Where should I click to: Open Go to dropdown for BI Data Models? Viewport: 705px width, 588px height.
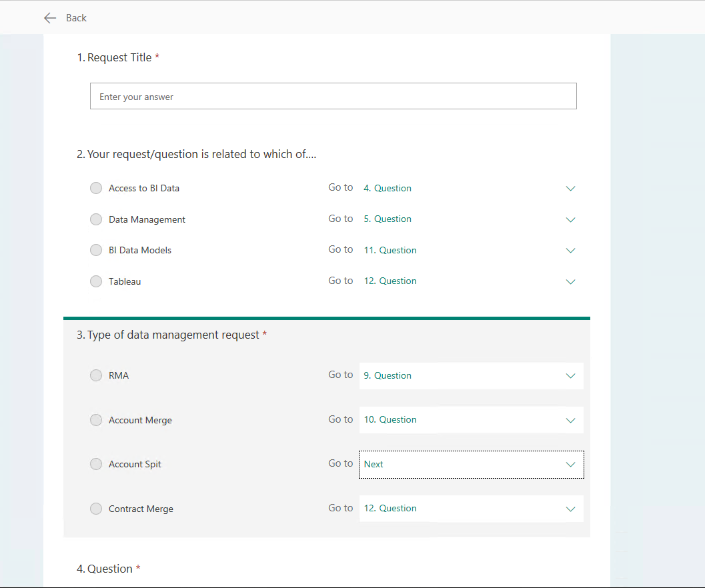point(471,250)
